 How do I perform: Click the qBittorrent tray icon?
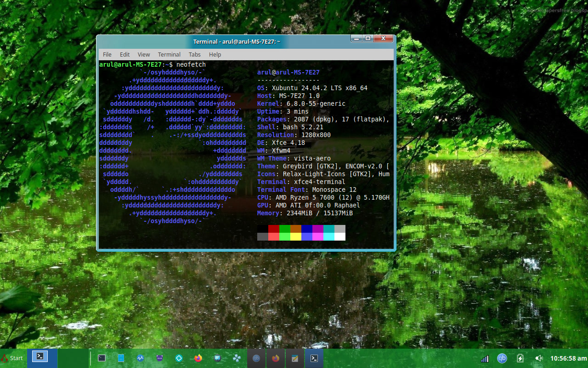coord(502,358)
